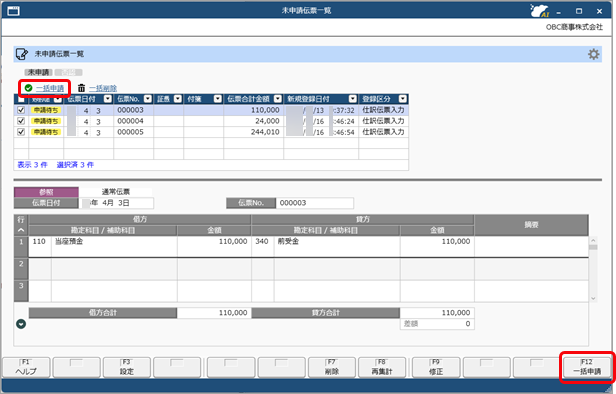Image resolution: width=616 pixels, height=394 pixels.
Task: Uncheck the checkbox for slip 000003
Action: pos(21,110)
